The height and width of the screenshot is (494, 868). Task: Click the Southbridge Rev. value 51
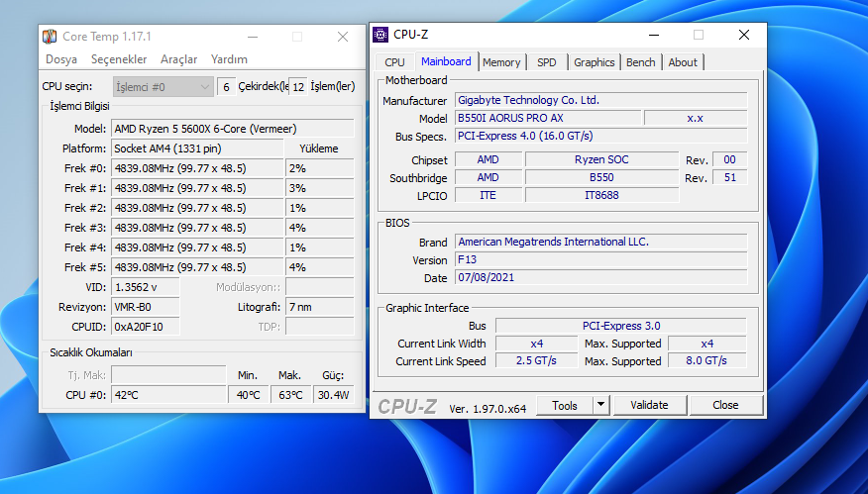point(729,177)
